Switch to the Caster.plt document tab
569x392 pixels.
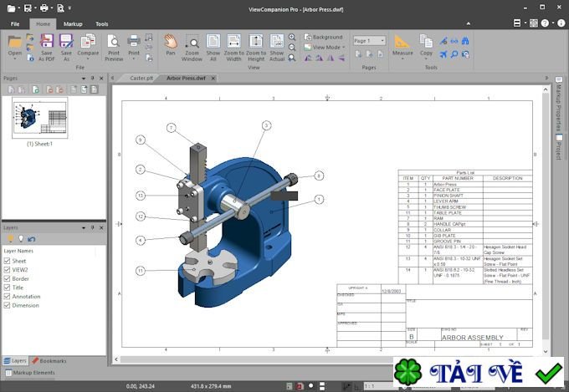point(141,78)
